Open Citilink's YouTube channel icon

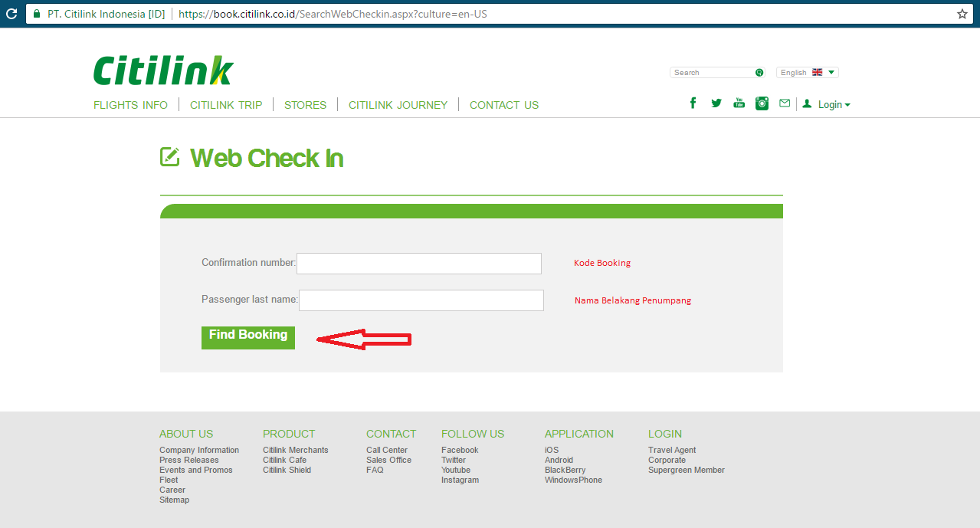(739, 102)
